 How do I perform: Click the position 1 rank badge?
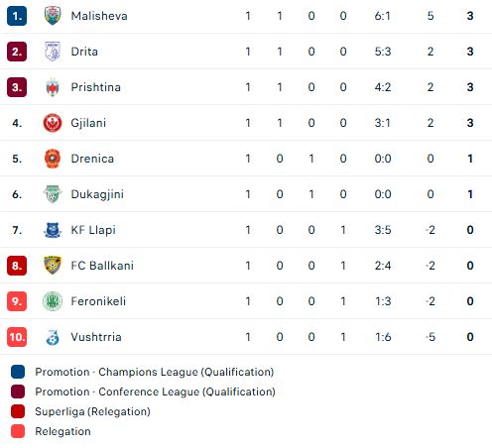tap(17, 16)
